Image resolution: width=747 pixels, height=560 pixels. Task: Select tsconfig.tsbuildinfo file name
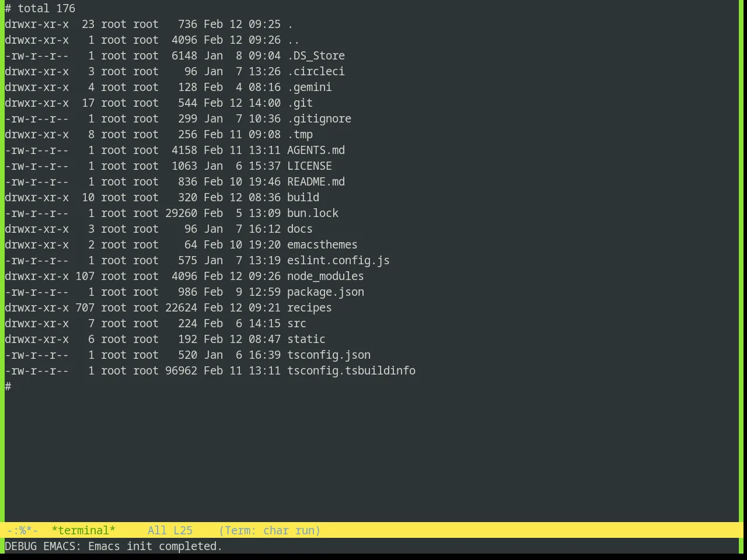[x=351, y=370]
